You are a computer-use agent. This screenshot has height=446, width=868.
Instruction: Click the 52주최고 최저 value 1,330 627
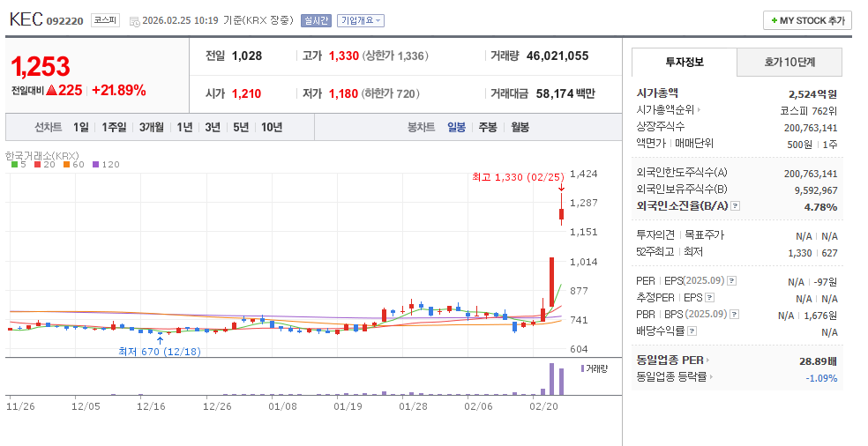812,253
